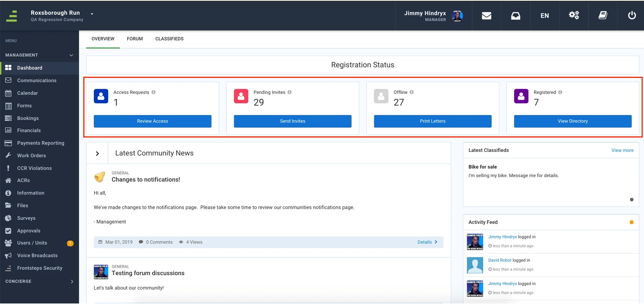The height and width of the screenshot is (305, 644).
Task: Click the Mar 01, 2019 post date
Action: 115,242
